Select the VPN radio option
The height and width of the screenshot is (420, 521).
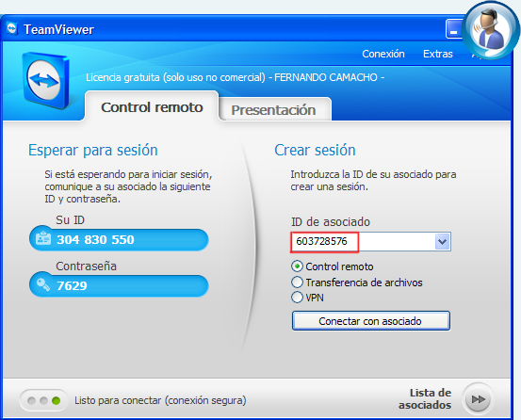tap(297, 298)
